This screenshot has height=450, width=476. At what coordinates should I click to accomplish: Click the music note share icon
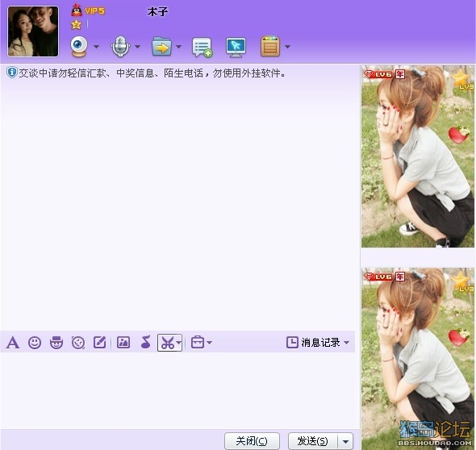(146, 342)
